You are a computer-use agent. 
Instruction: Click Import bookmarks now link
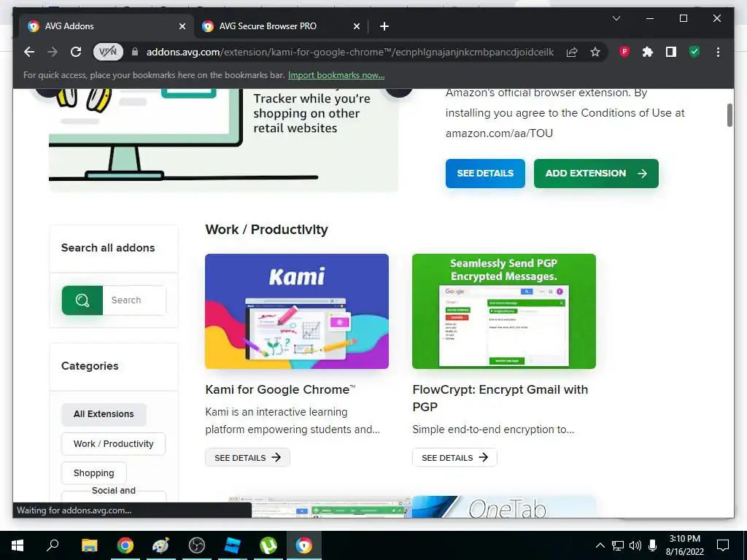click(x=336, y=75)
